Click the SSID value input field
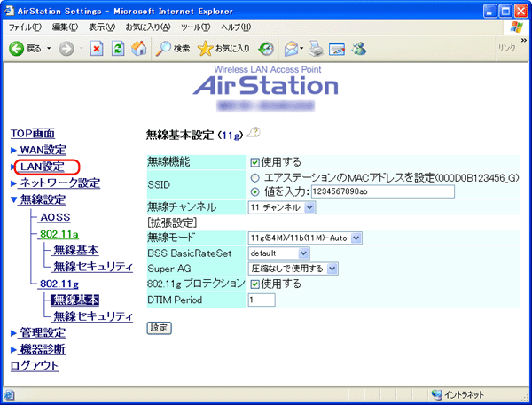 click(383, 191)
